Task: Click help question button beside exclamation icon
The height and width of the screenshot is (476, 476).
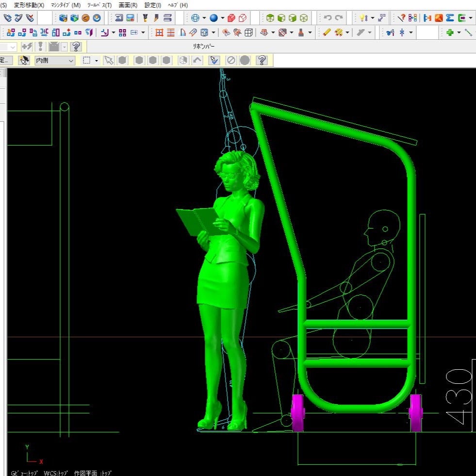Action: pyautogui.click(x=76, y=47)
